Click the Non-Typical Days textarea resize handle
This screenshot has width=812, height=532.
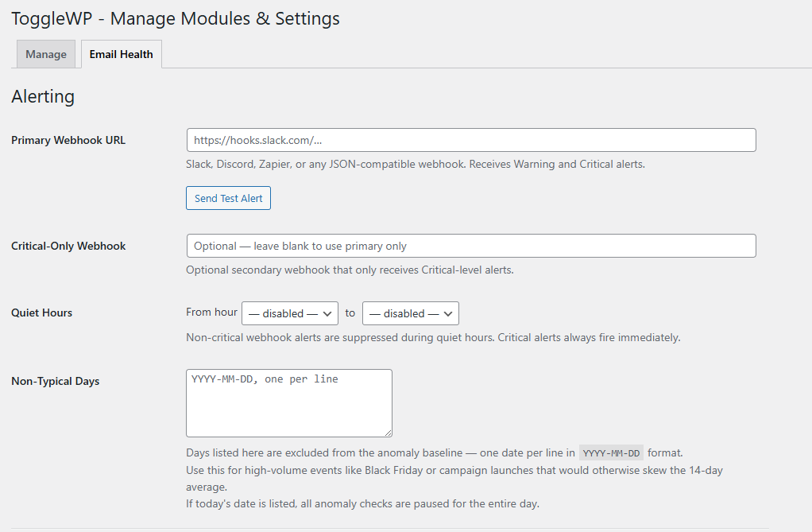tap(388, 433)
